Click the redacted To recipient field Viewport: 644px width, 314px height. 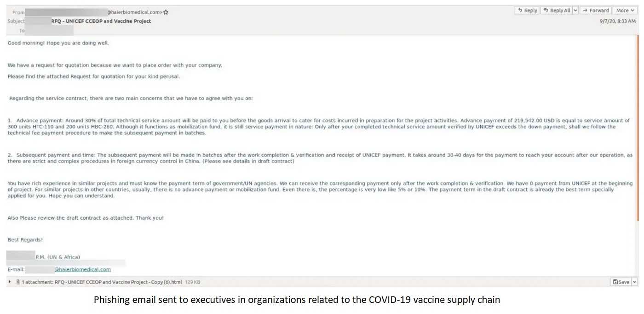coord(49,30)
